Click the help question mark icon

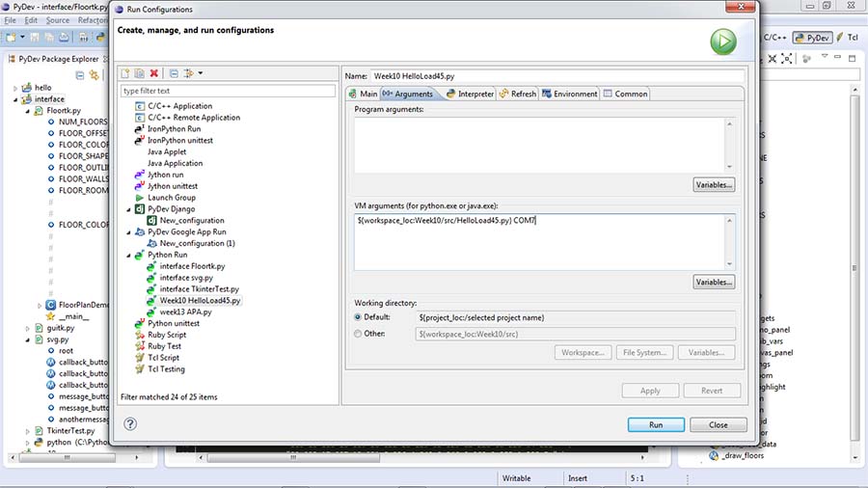tap(130, 423)
